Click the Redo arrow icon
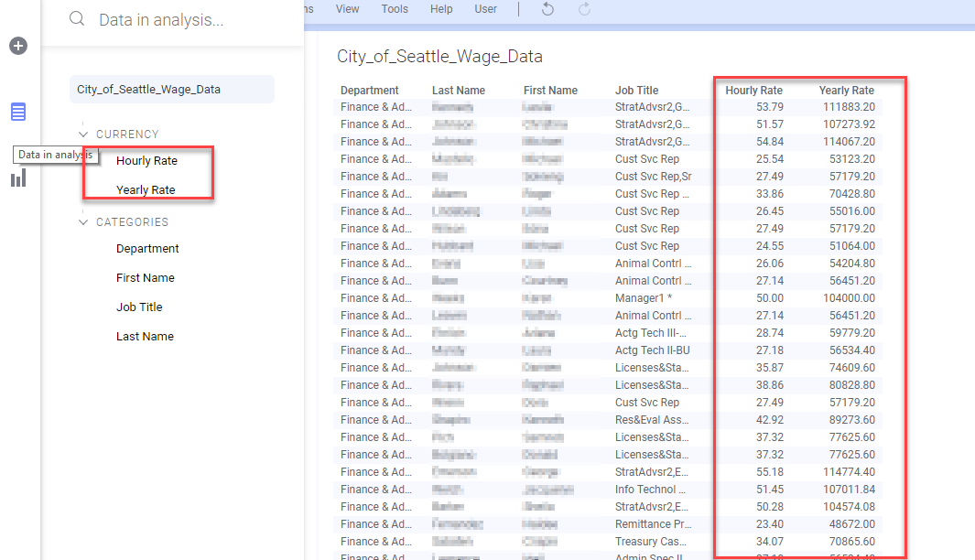This screenshot has height=560, width=975. 584,9
